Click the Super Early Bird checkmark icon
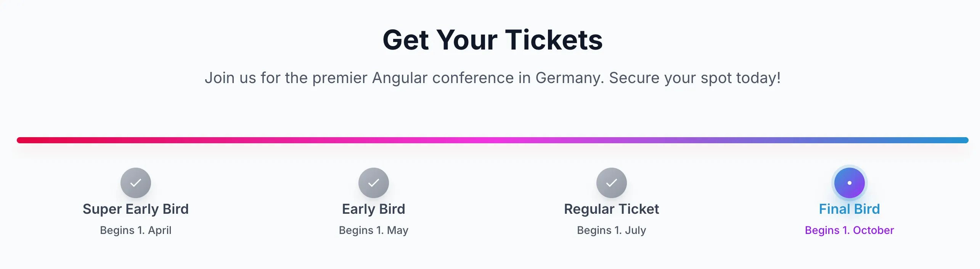 136,183
